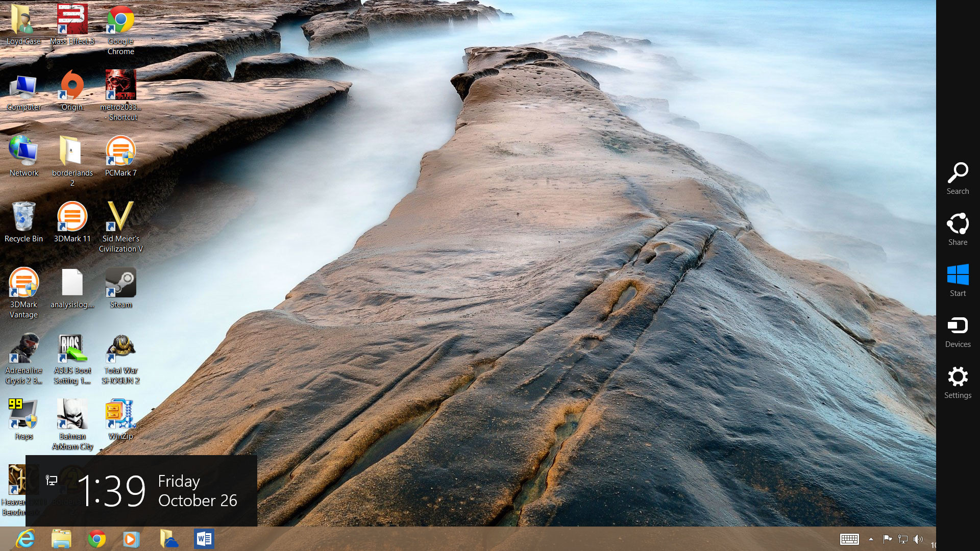The width and height of the screenshot is (980, 551).
Task: Open the Search charm
Action: click(958, 178)
